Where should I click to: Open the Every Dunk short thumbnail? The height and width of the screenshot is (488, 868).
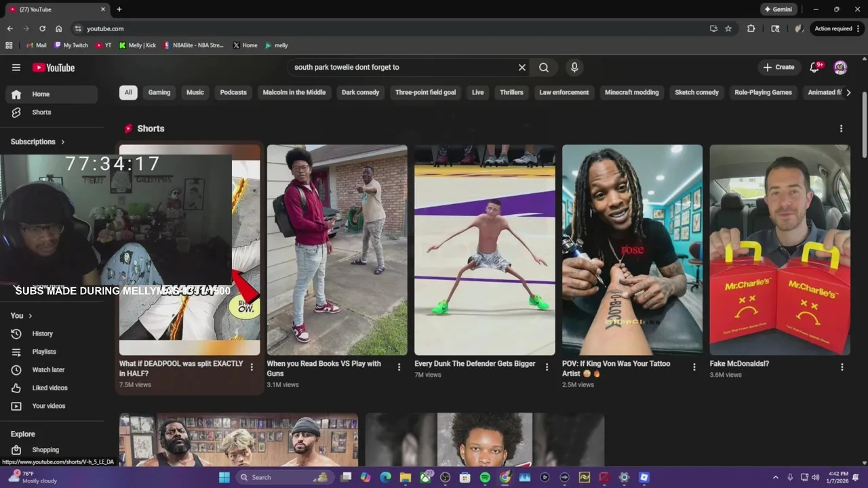(485, 250)
